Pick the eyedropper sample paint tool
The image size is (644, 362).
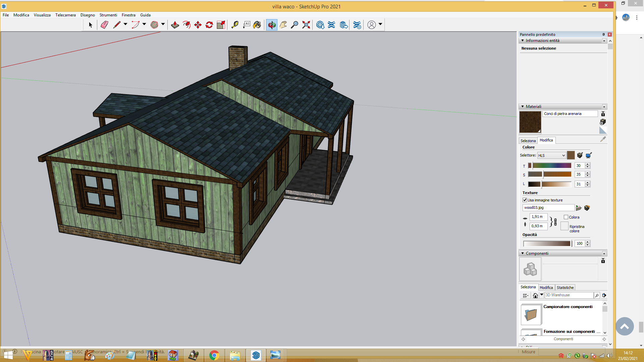[x=603, y=139]
